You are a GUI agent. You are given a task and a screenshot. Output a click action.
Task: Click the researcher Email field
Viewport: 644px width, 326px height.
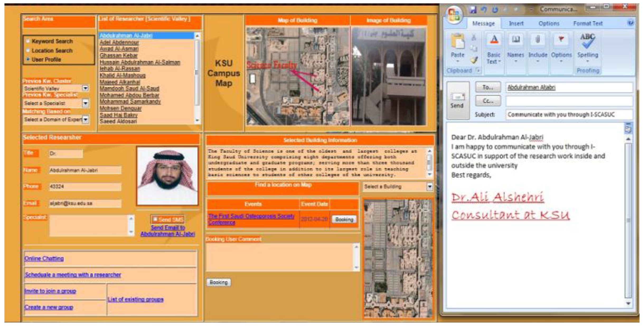pyautogui.click(x=85, y=203)
